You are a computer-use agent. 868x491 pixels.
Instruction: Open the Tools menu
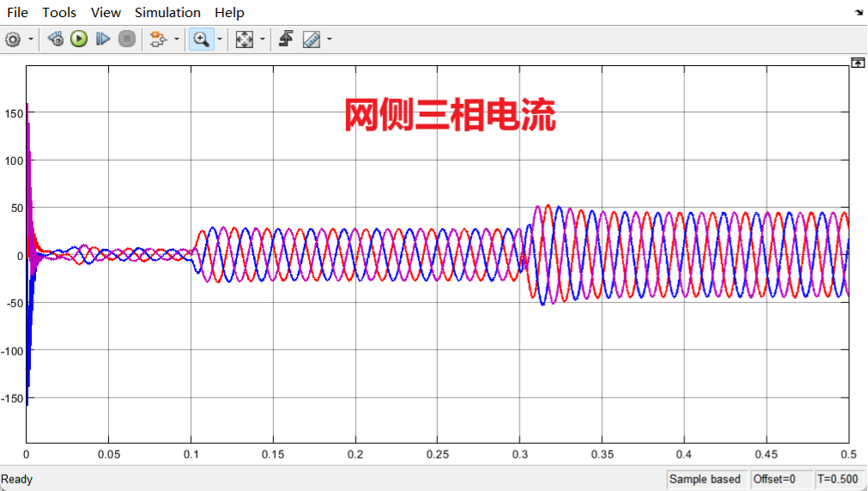[x=58, y=12]
